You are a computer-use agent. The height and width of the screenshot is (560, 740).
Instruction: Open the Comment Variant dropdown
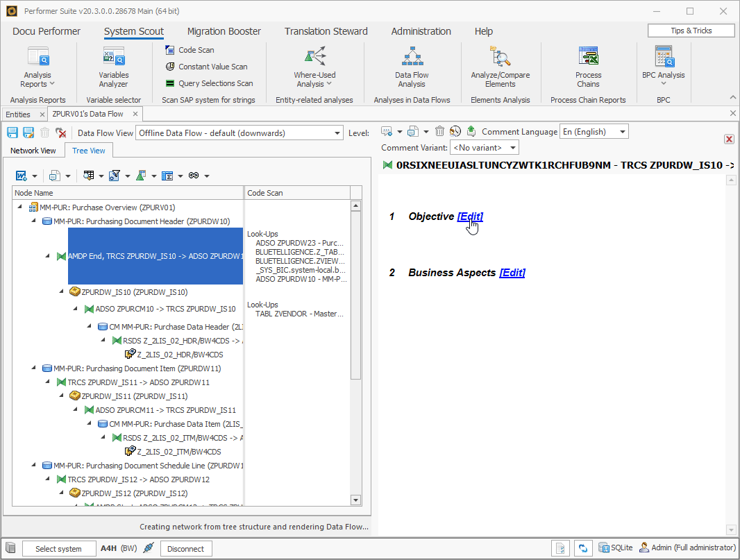point(484,147)
